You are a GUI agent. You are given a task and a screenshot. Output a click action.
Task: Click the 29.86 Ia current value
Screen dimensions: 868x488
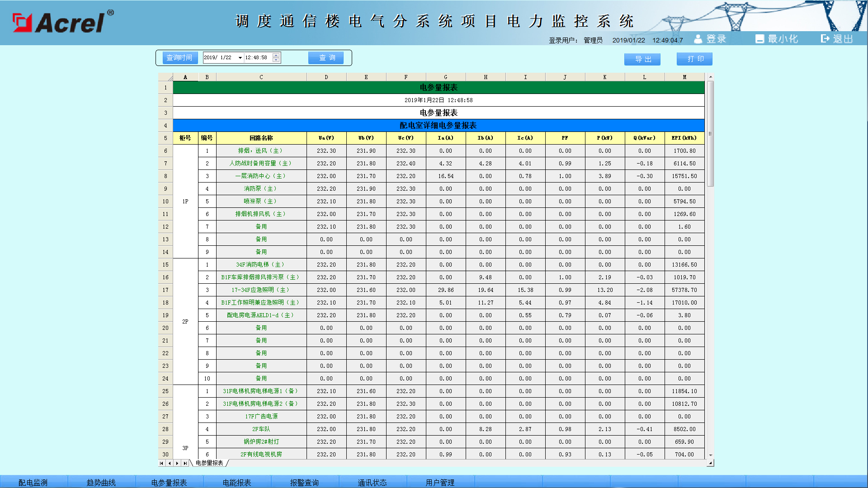click(446, 290)
